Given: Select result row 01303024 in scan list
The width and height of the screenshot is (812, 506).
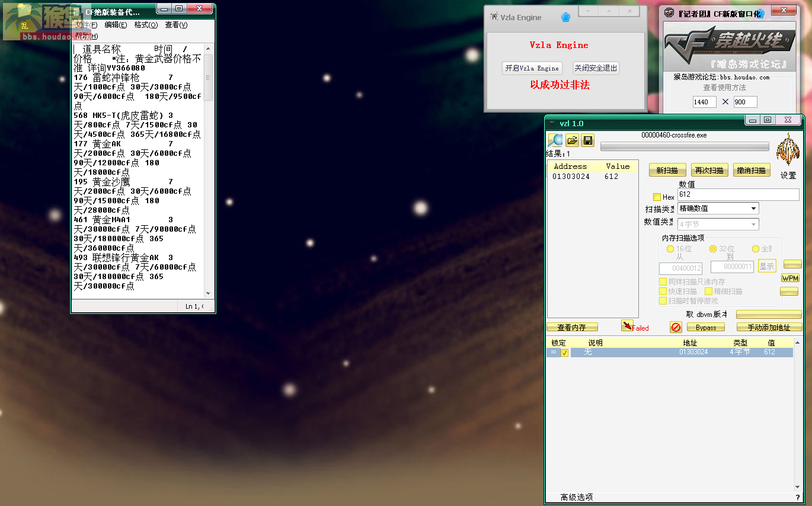Looking at the screenshot, I should coord(592,177).
